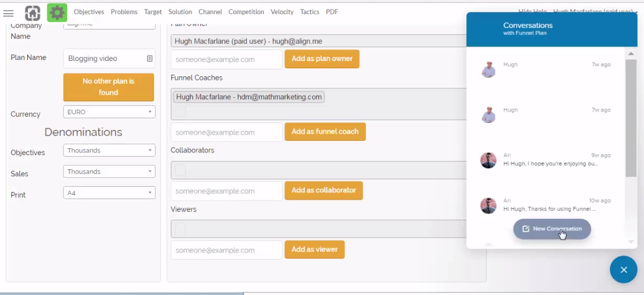Click the Funnel Plan home logo icon
This screenshot has width=644, height=295.
(34, 12)
